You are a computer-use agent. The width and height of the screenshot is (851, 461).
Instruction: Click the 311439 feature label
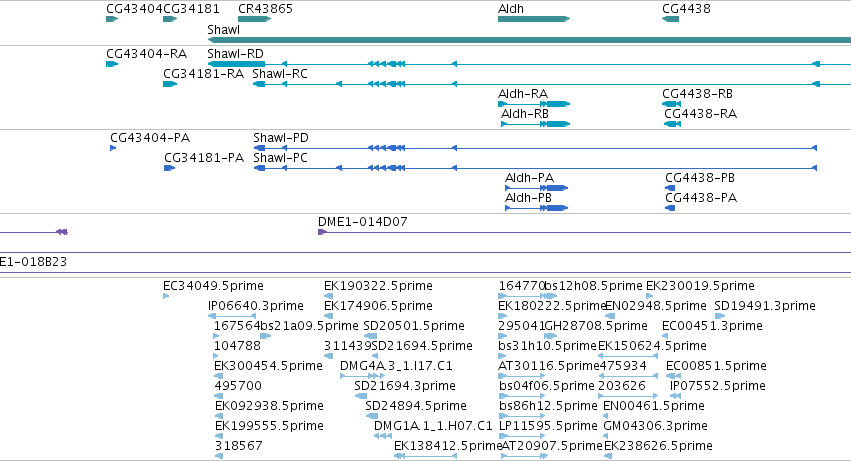click(x=347, y=346)
